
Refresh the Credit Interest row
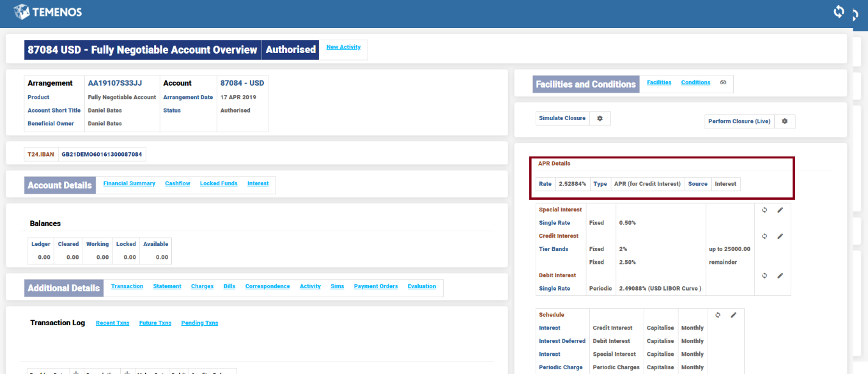click(x=764, y=236)
